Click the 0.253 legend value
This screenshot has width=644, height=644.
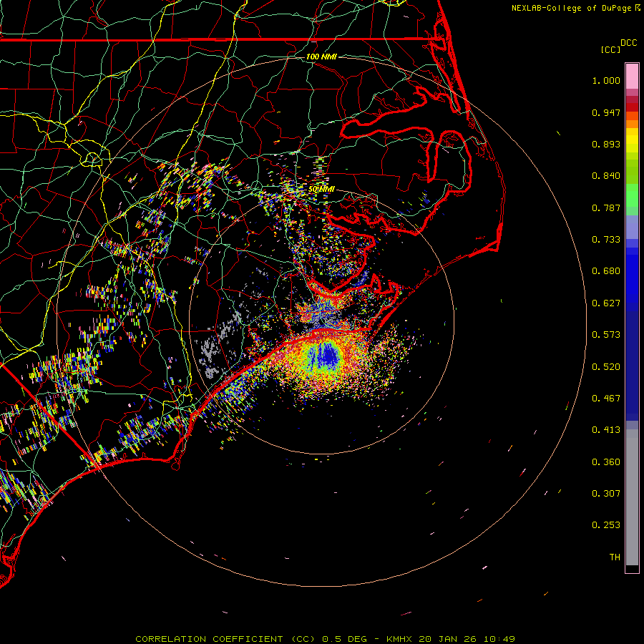(606, 525)
